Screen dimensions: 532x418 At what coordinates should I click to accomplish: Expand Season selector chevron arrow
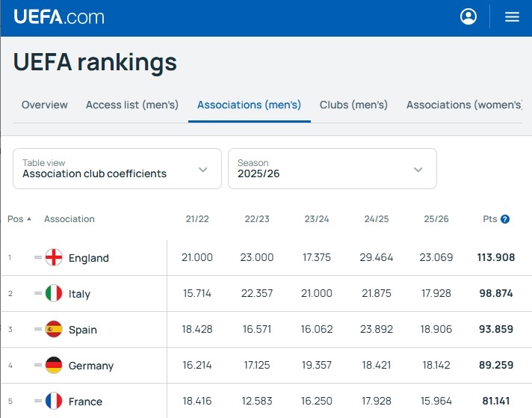tap(418, 170)
